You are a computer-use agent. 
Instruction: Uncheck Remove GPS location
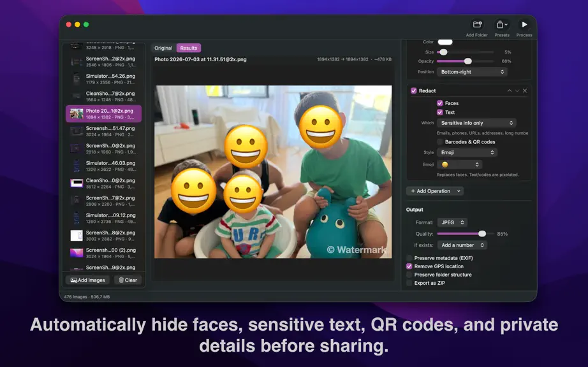(x=409, y=266)
